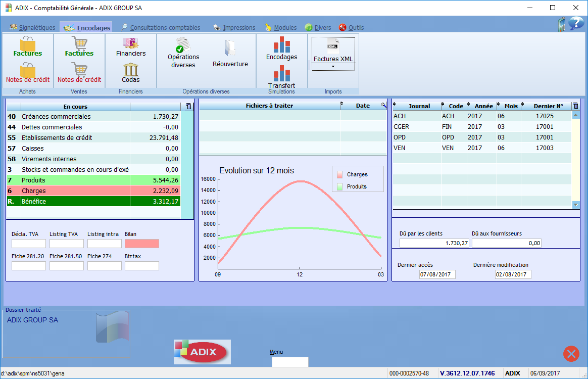Select the Bénéfice result row

coord(93,201)
